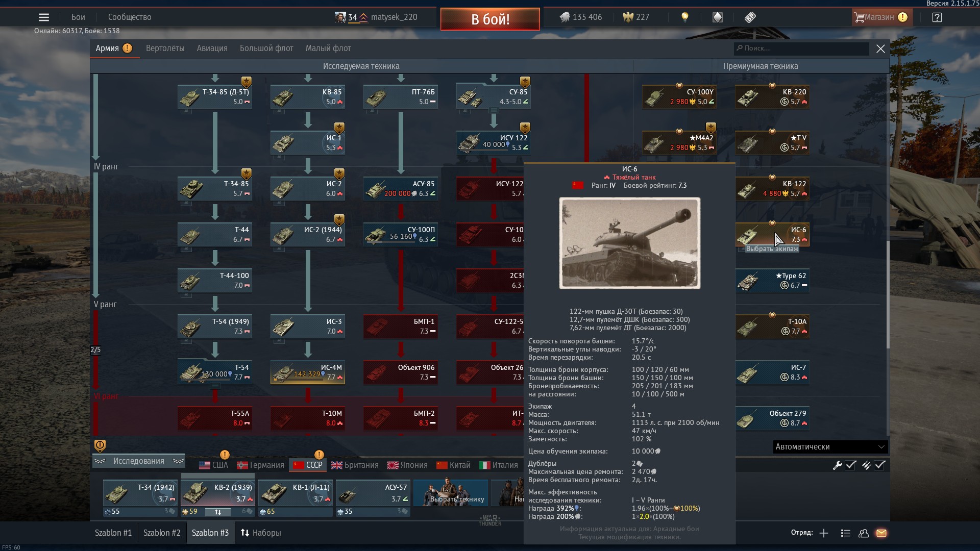Click the research tree vertical scrollbar
Viewport: 980px width, 551px height.
[x=888, y=294]
